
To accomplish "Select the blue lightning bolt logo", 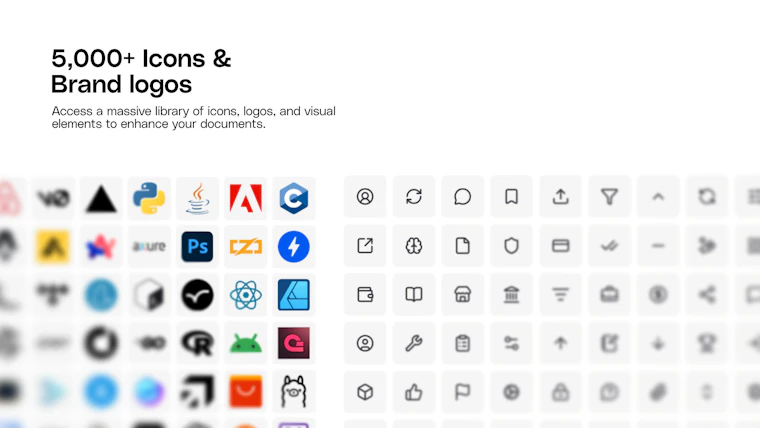I will click(294, 246).
